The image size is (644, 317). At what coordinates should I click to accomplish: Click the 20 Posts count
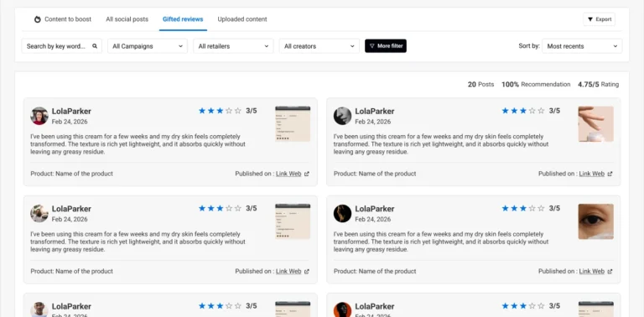tap(480, 85)
